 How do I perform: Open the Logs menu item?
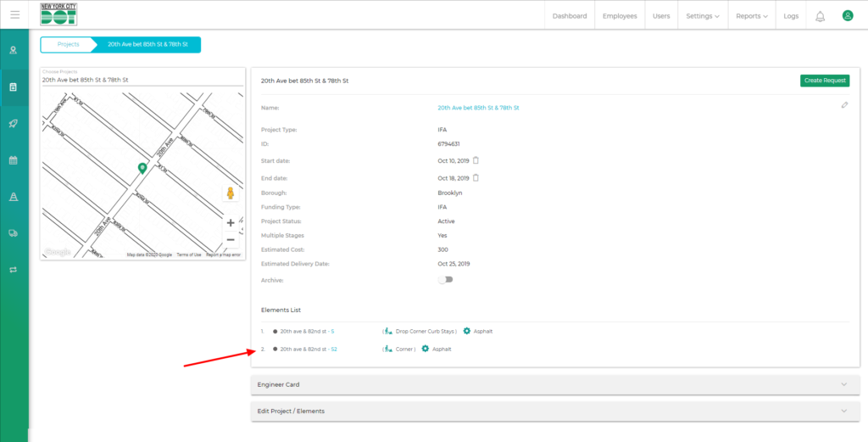(791, 16)
